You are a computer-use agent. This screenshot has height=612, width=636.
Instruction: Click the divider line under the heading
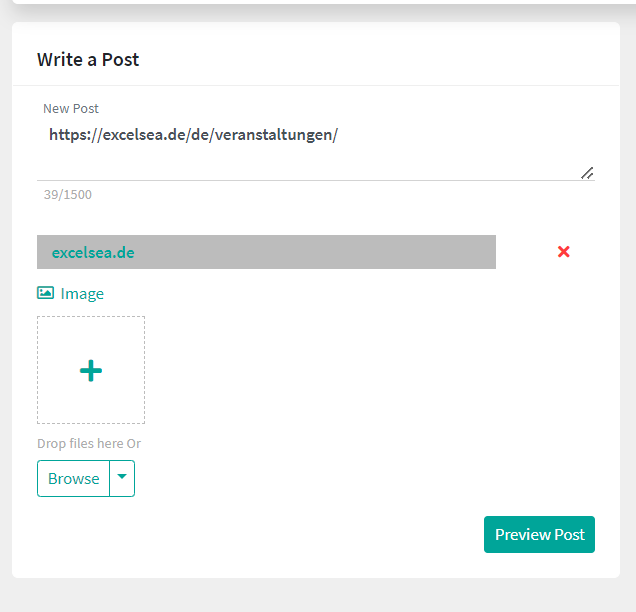coord(316,85)
